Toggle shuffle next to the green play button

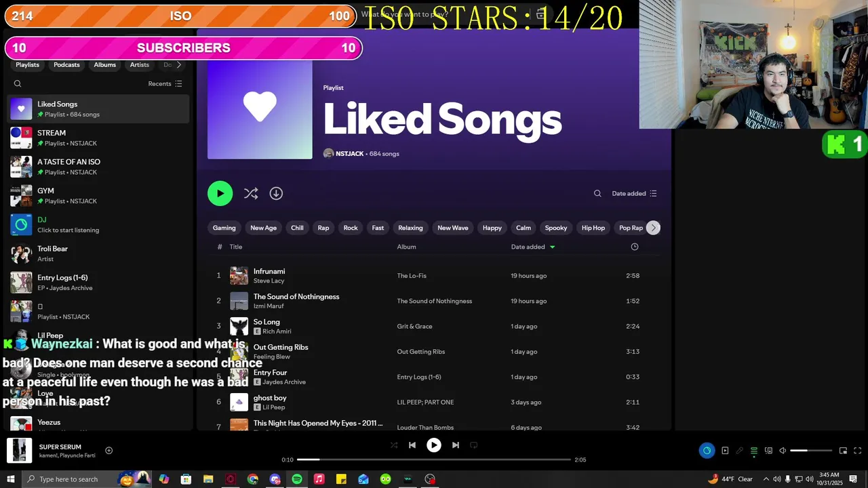(251, 193)
